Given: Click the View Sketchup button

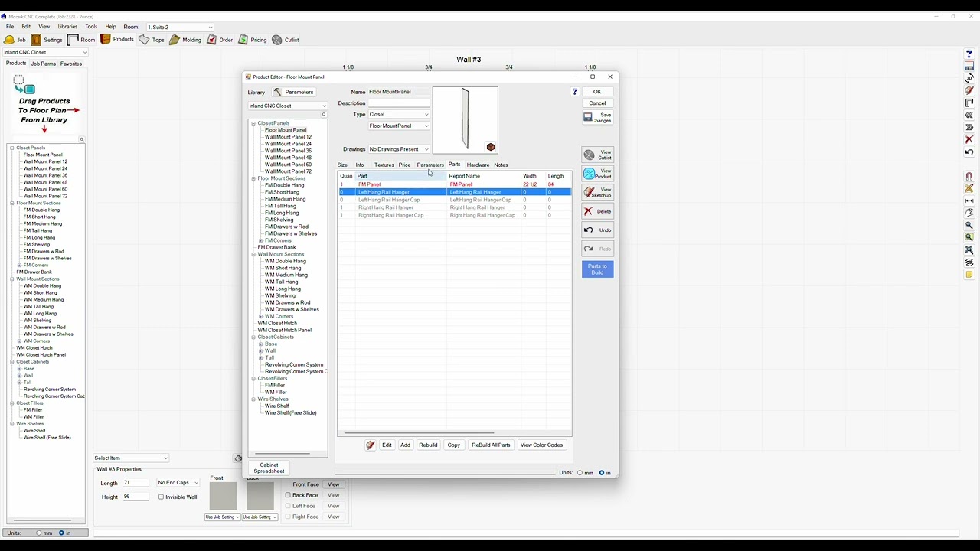Looking at the screenshot, I should (x=598, y=192).
